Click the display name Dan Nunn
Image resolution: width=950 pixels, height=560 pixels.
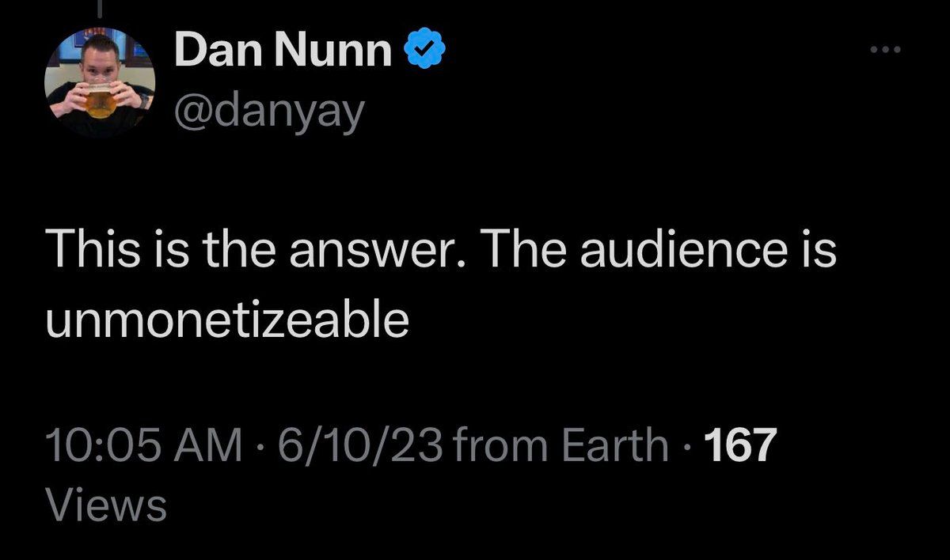coord(283,52)
